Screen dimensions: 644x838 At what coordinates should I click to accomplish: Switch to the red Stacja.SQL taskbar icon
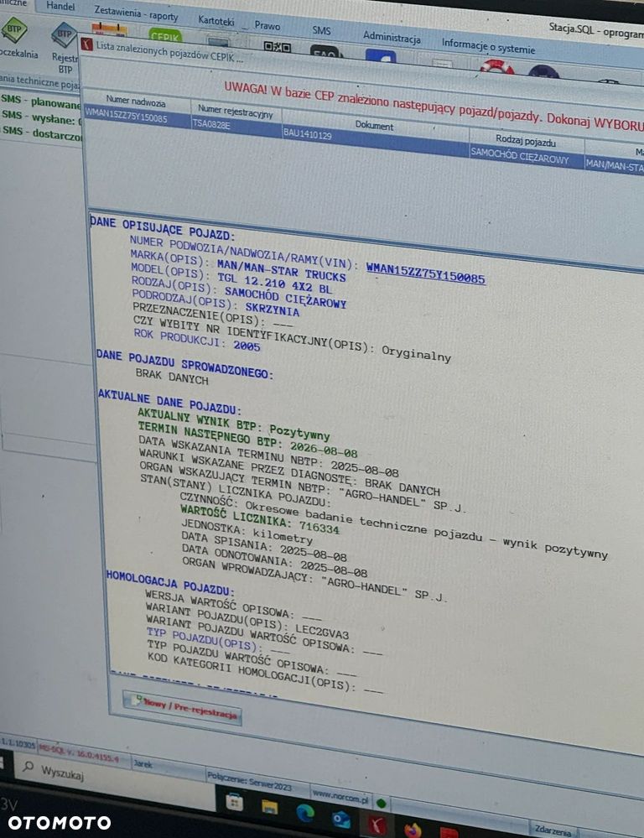(377, 825)
